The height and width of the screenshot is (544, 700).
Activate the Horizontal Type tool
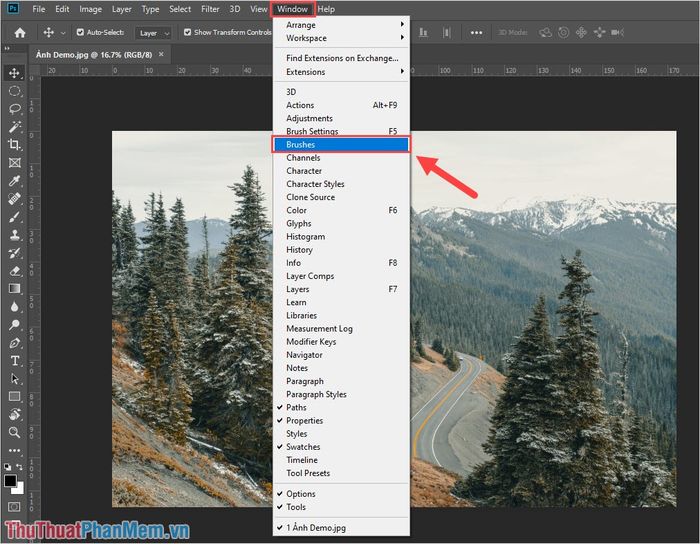15,360
